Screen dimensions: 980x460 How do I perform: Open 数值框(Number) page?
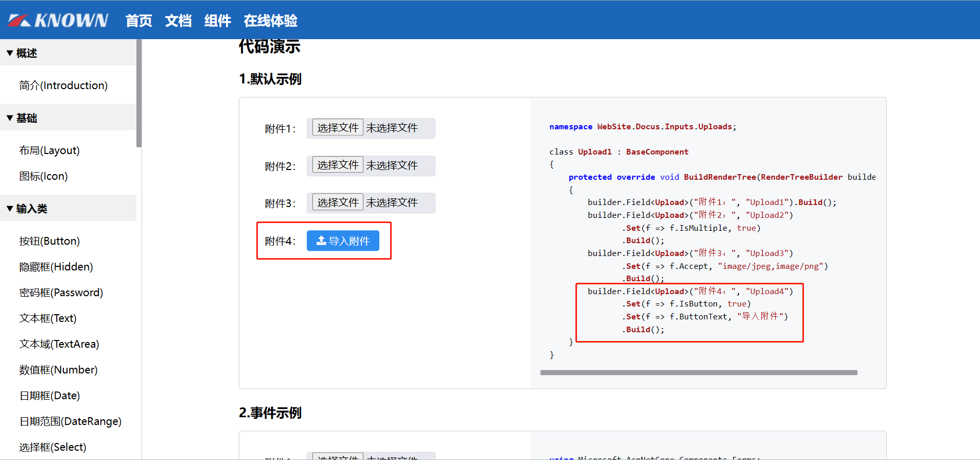coord(58,370)
